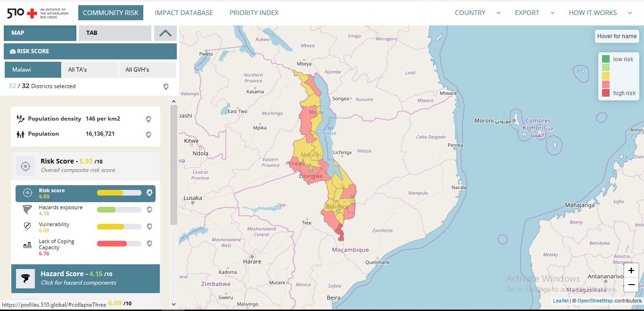Click the map zoom in button

(631, 270)
